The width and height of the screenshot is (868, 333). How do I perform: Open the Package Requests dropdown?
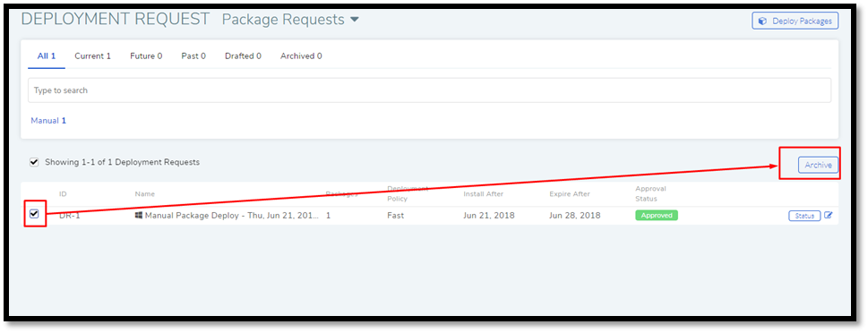tap(290, 20)
